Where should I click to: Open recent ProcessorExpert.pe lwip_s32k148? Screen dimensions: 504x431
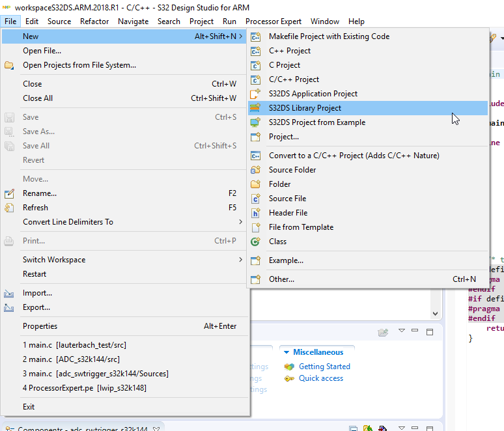point(124,388)
